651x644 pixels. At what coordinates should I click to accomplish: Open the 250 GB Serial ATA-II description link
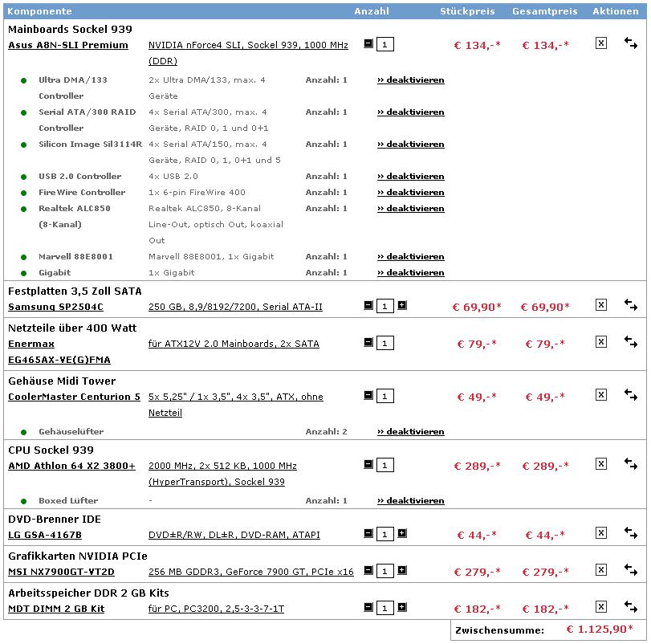click(235, 307)
